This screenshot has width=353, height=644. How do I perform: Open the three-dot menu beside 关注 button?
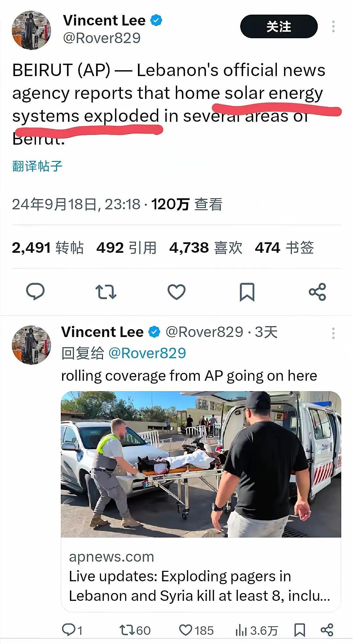click(x=333, y=26)
